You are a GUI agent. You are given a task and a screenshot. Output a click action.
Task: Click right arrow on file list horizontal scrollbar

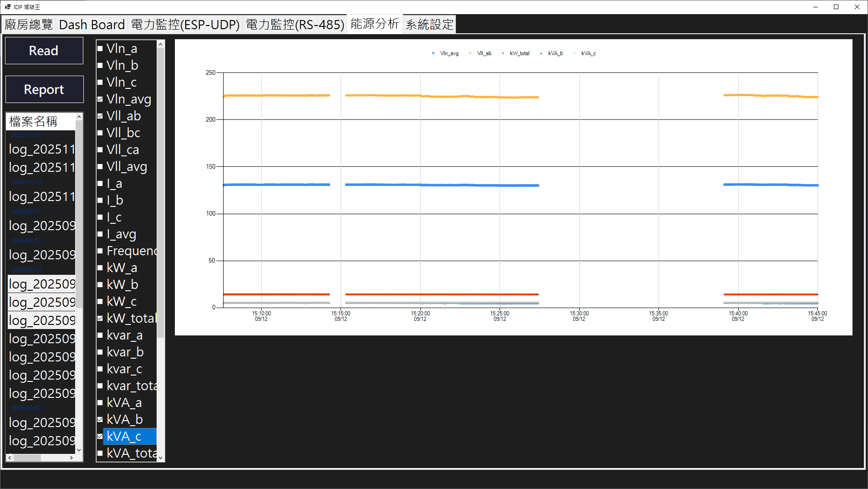click(x=71, y=458)
